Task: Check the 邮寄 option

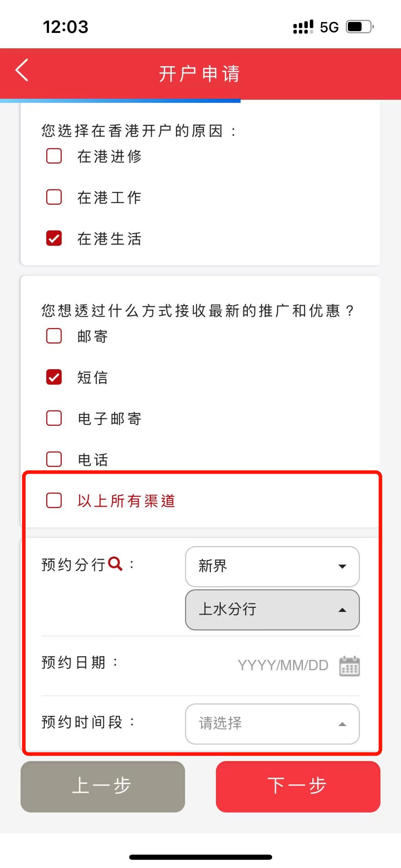Action: pyautogui.click(x=53, y=337)
